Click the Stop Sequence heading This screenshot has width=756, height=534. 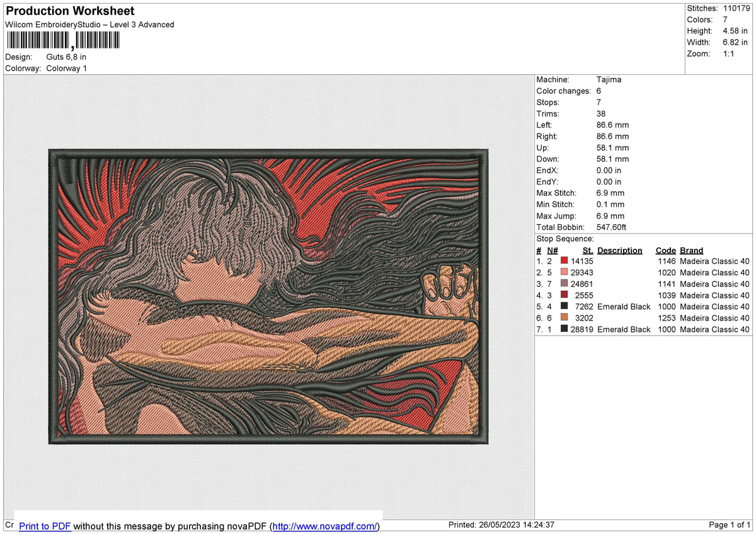point(564,239)
